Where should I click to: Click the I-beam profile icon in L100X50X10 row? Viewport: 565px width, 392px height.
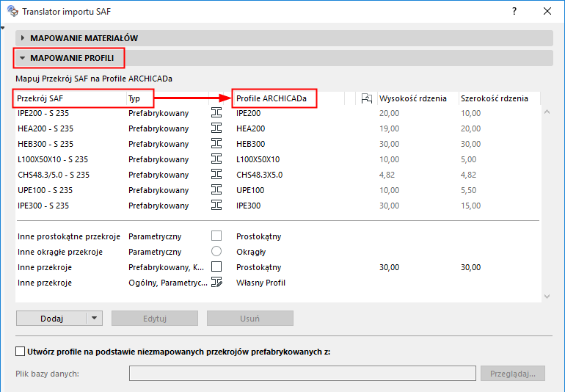[216, 159]
